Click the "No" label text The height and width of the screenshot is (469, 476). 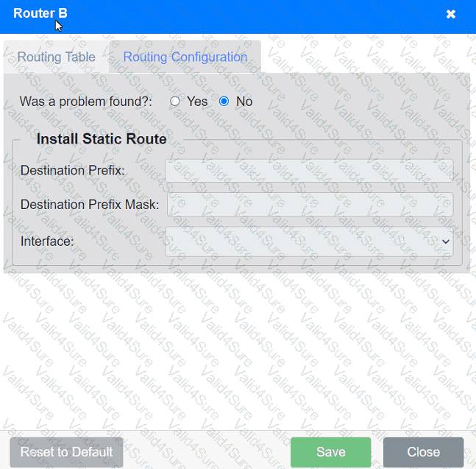244,102
